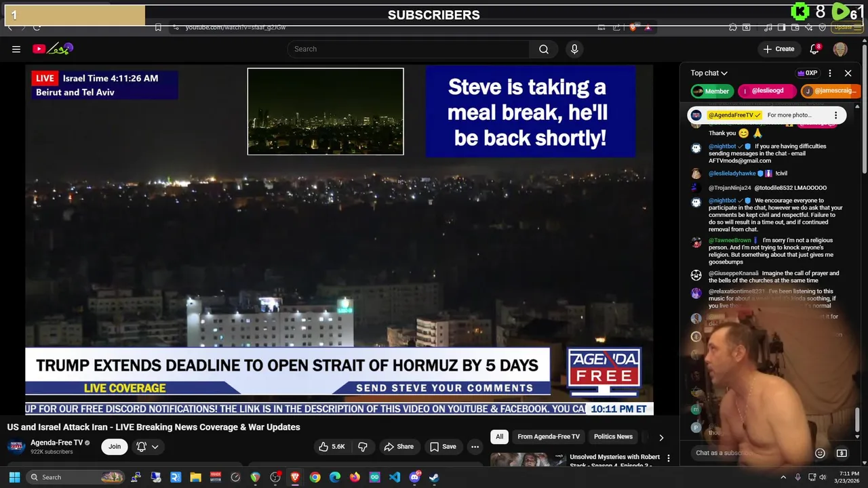Click @leslieladyhawke in chat
Viewport: 868px width, 488px height.
pyautogui.click(x=732, y=174)
